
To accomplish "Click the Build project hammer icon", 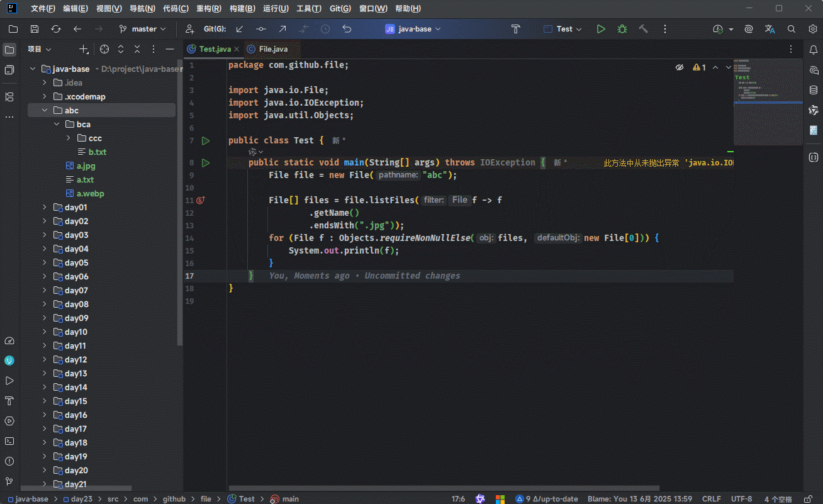I will pyautogui.click(x=643, y=29).
